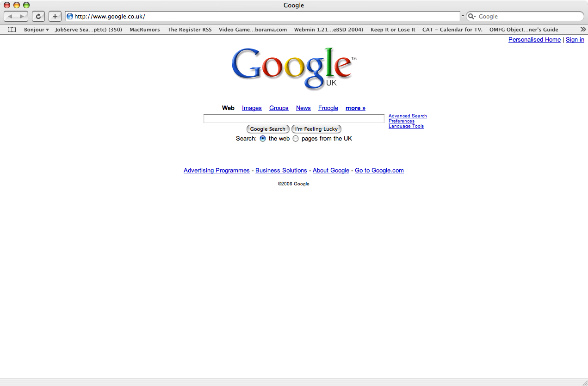The width and height of the screenshot is (588, 386).
Task: Switch to the Images search tab
Action: 252,108
